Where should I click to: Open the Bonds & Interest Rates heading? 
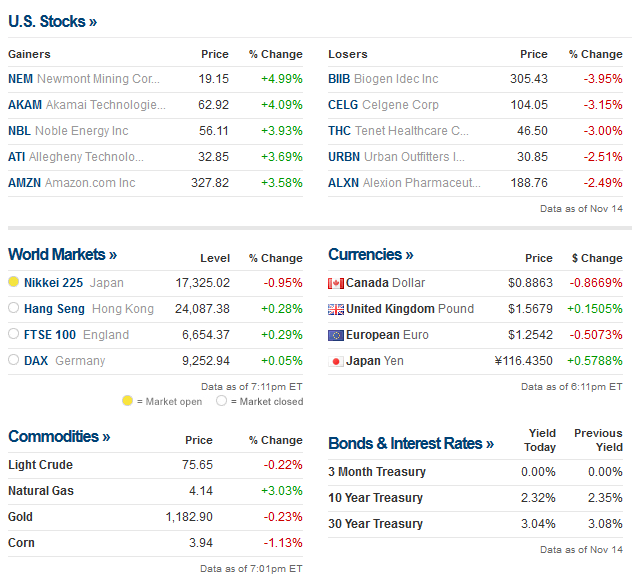pos(410,444)
